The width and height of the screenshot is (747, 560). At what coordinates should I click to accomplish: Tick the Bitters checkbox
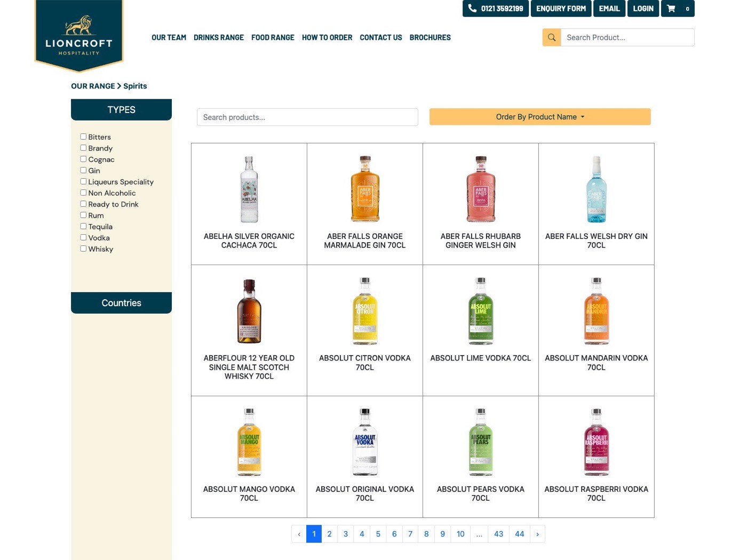coord(83,137)
